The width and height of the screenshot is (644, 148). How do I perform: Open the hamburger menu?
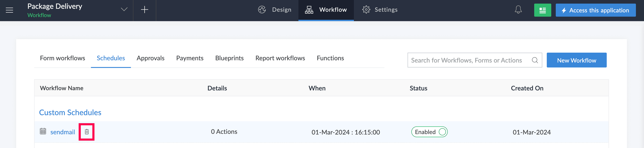click(x=9, y=10)
